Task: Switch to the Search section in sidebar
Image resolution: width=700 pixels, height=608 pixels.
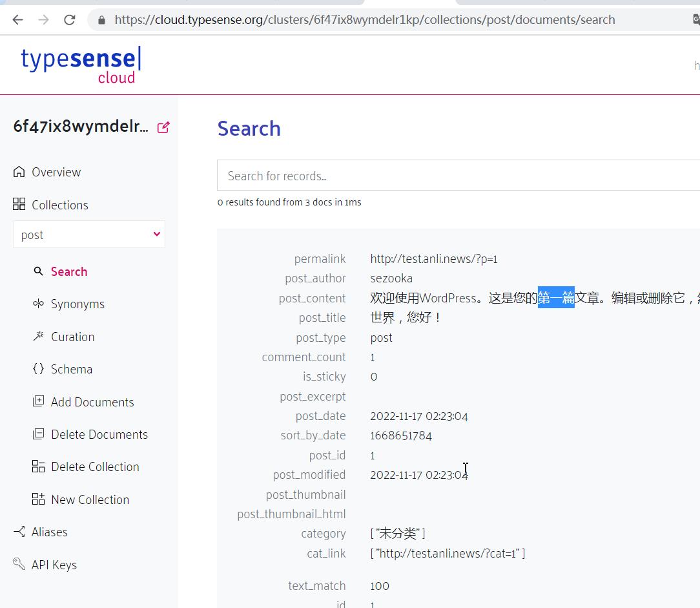Action: (69, 271)
